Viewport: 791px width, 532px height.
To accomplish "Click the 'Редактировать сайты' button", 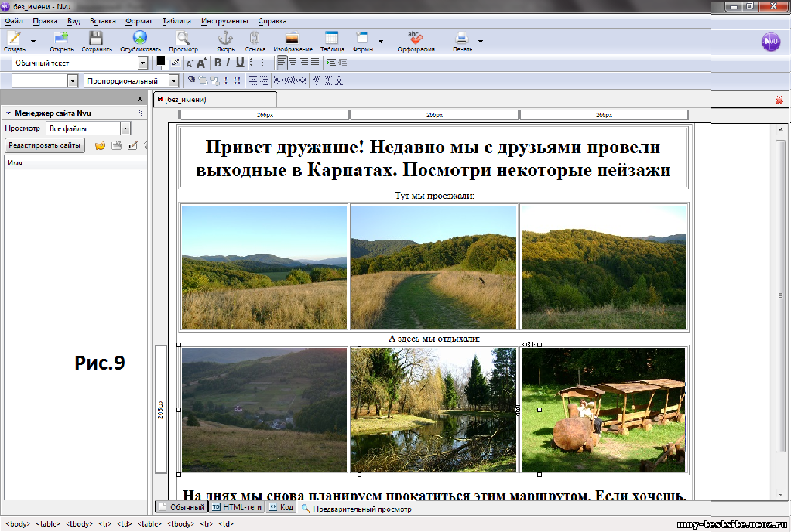I will click(x=45, y=145).
